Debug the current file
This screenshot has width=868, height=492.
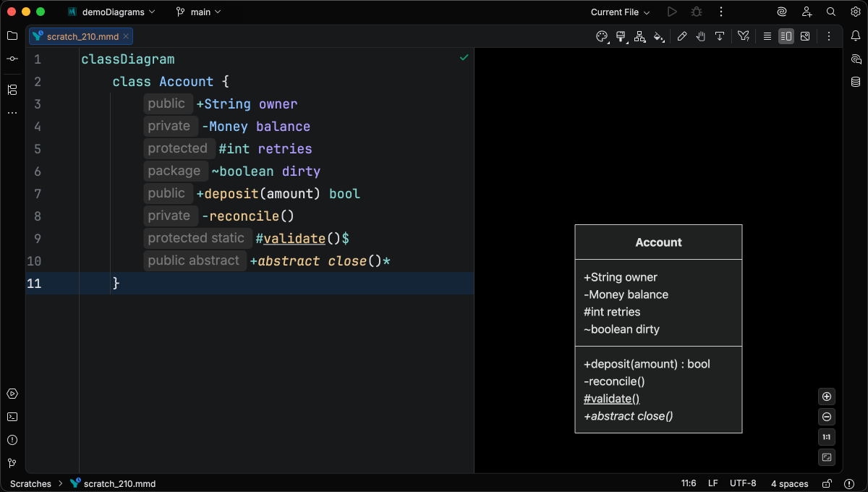697,12
